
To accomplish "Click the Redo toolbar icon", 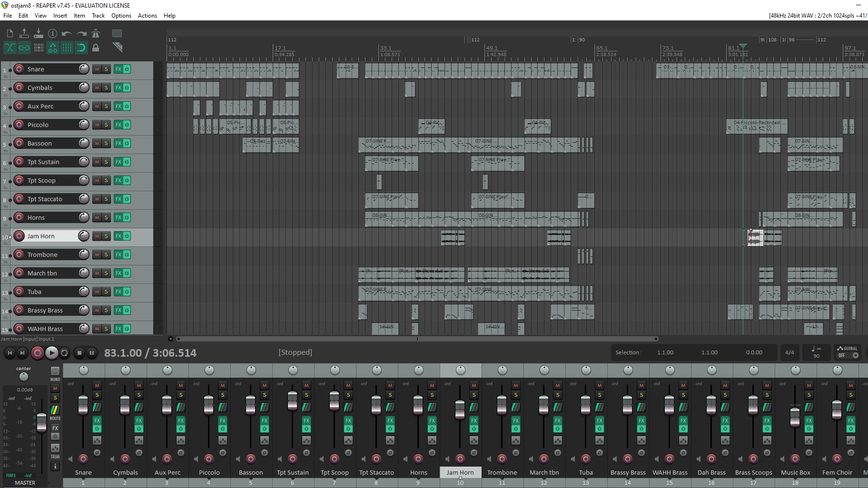I will click(x=81, y=33).
